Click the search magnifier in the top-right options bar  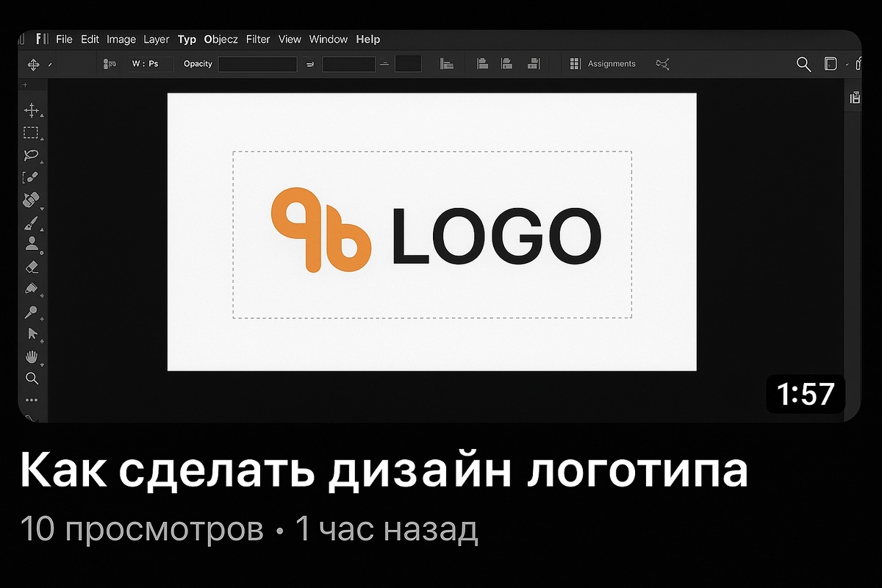803,65
